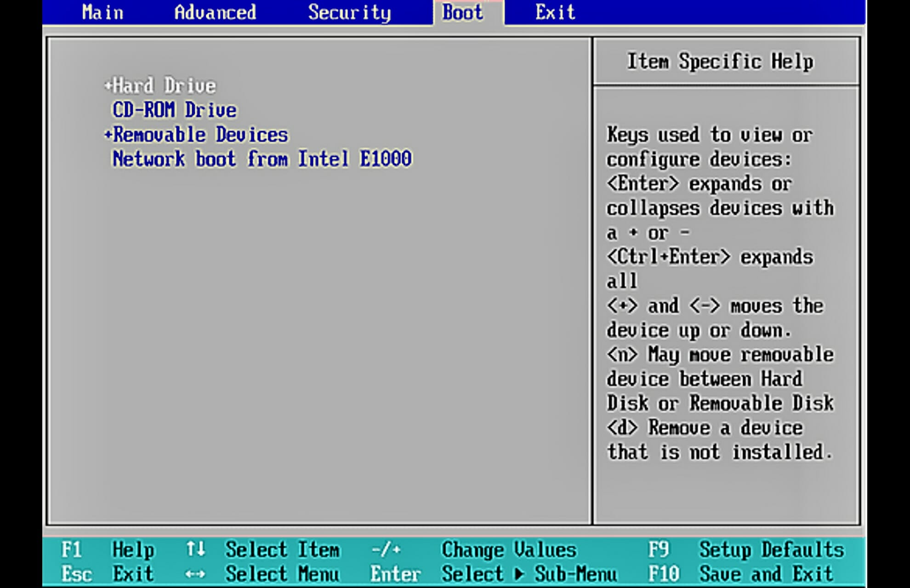This screenshot has width=910, height=588.
Task: Expand the plus sign beside Hard Drive
Action: 108,85
